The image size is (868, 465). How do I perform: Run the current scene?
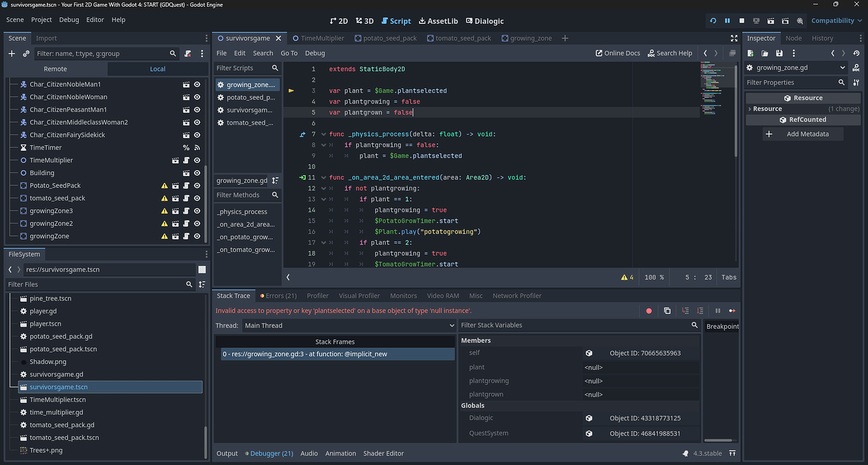click(x=771, y=21)
